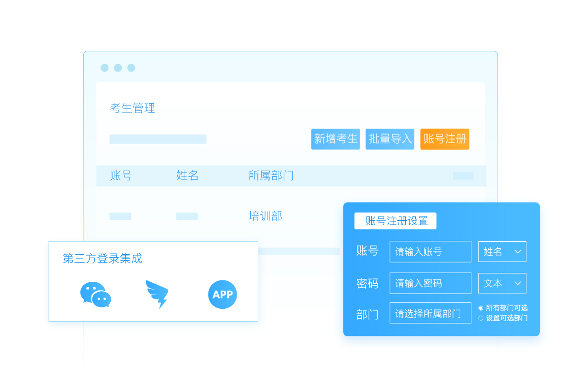Click the 所属部门 column header
This screenshot has width=588, height=390.
pyautogui.click(x=271, y=176)
